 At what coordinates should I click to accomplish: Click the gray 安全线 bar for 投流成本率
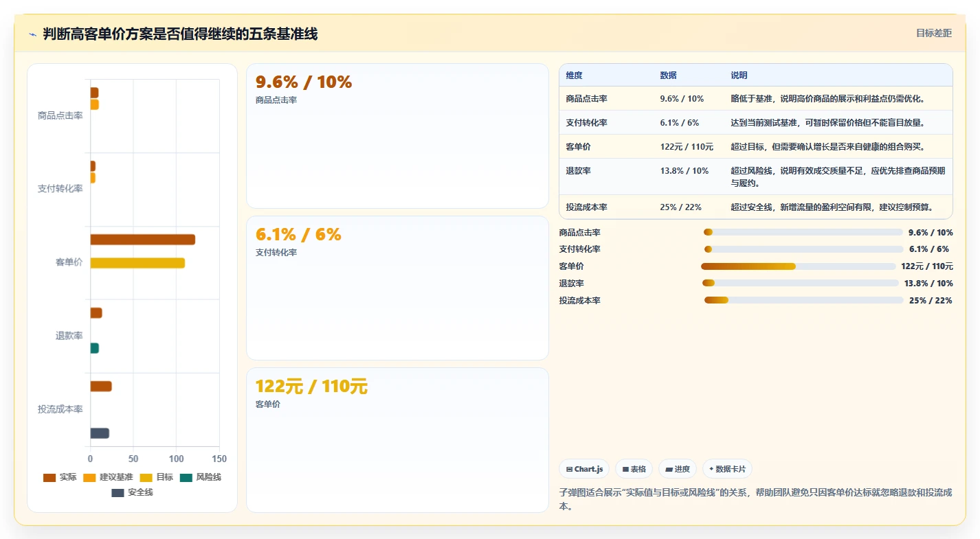click(x=100, y=433)
